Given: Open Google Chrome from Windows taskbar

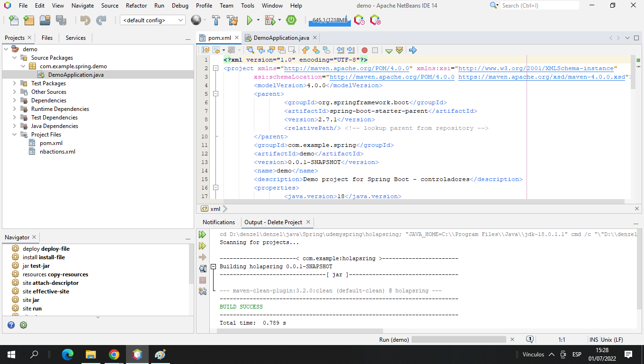Looking at the screenshot, I should tap(114, 354).
